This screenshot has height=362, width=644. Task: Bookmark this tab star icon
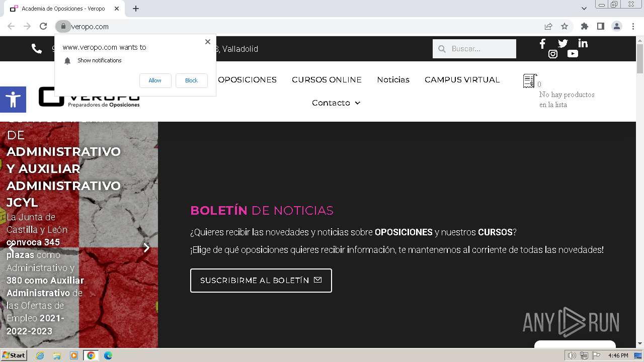(565, 26)
